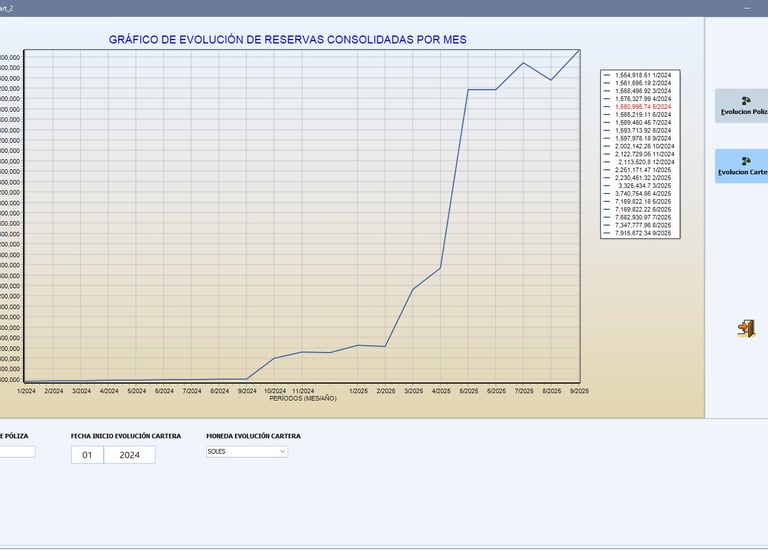Click the PERÍODOS (MES/AÑO) axis title
The image size is (768, 550).
pyautogui.click(x=303, y=399)
